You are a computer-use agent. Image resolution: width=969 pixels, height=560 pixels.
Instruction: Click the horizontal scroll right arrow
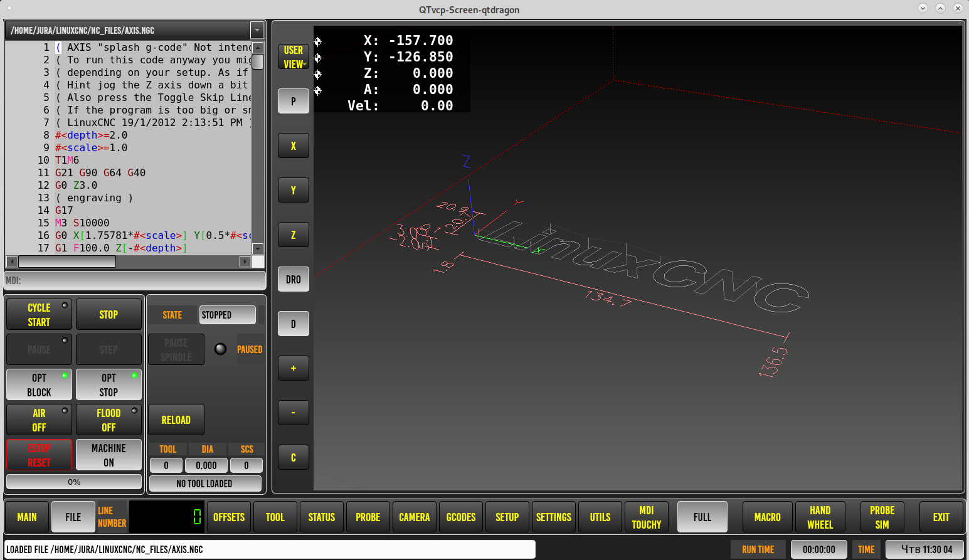pos(245,262)
